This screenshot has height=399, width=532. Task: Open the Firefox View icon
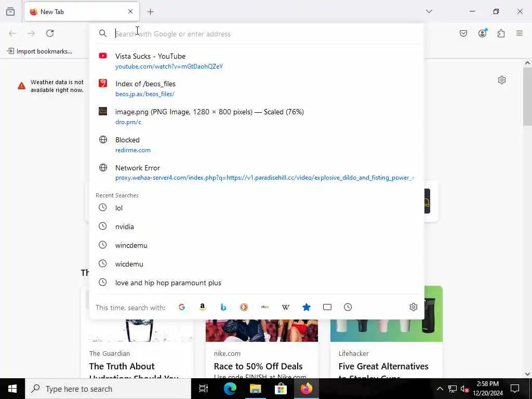click(x=10, y=11)
